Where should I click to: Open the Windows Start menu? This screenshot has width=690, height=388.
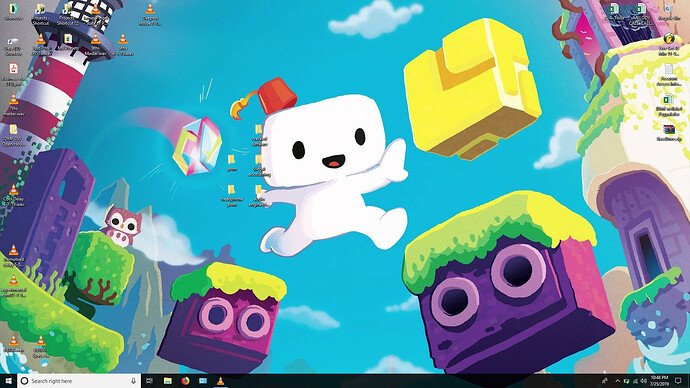coord(8,381)
